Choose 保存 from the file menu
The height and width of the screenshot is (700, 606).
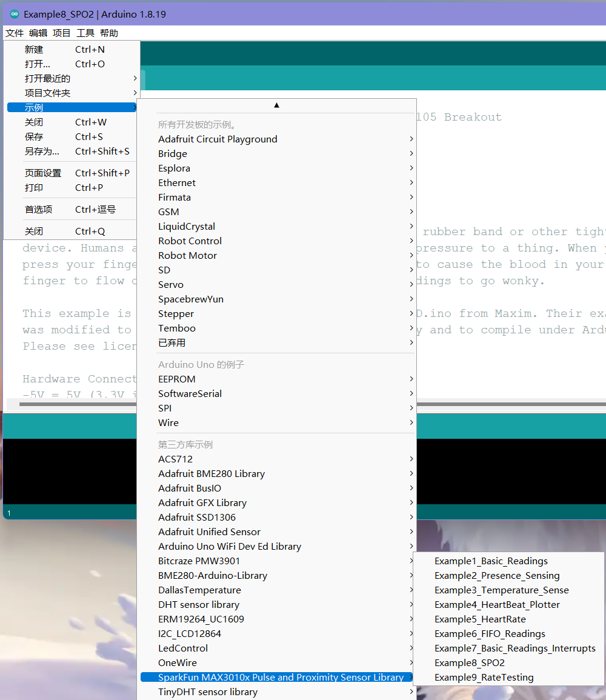72,136
